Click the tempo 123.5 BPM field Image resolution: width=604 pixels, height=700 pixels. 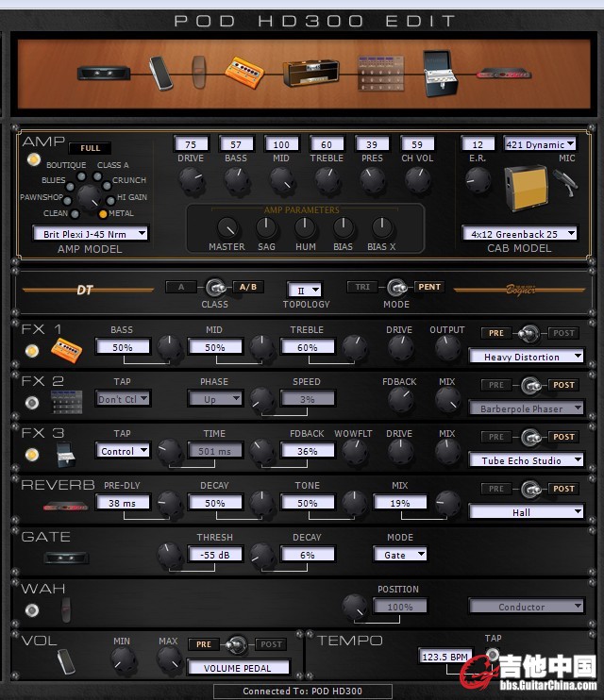point(445,654)
